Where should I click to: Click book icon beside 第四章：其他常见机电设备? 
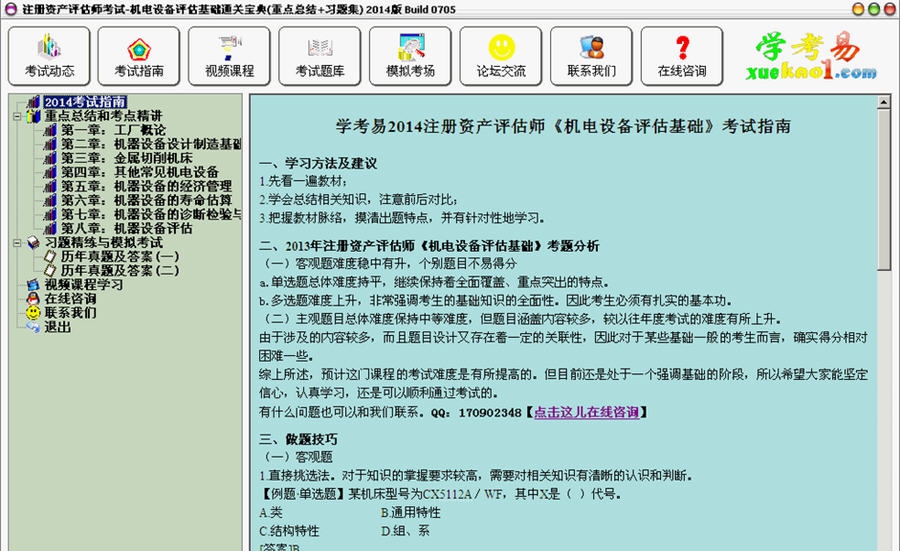pos(51,172)
